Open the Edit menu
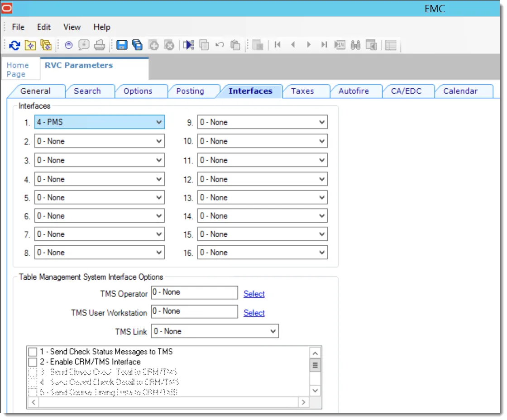Image resolution: width=507 pixels, height=420 pixels. [44, 27]
